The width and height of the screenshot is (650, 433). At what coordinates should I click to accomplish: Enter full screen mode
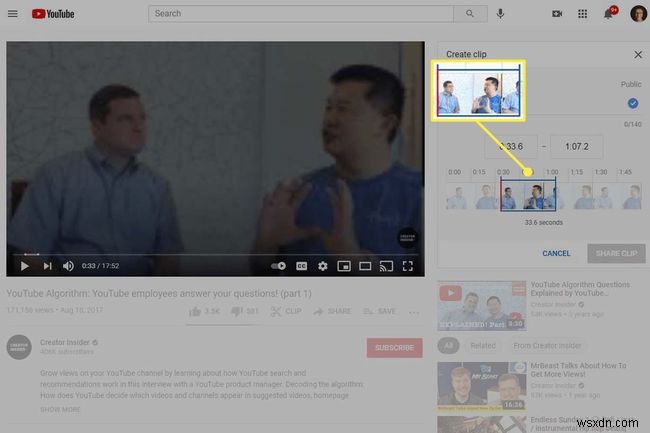(x=407, y=266)
